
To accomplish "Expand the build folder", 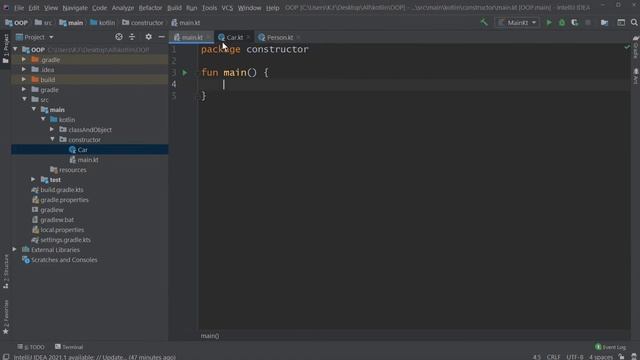I will 24,80.
